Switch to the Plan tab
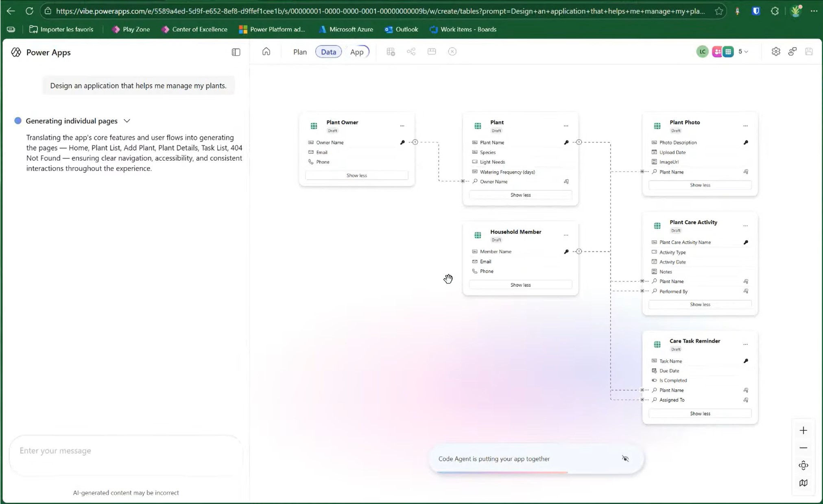Screen dimensions: 823x504 click(x=300, y=52)
